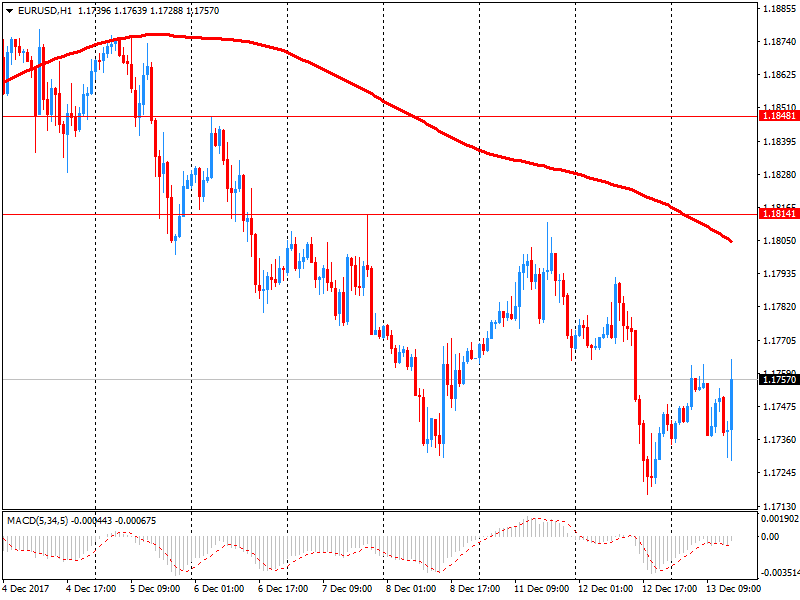Viewport: 800px width, 600px height.
Task: Click the 8 Dec 17:00 time label
Action: point(475,589)
